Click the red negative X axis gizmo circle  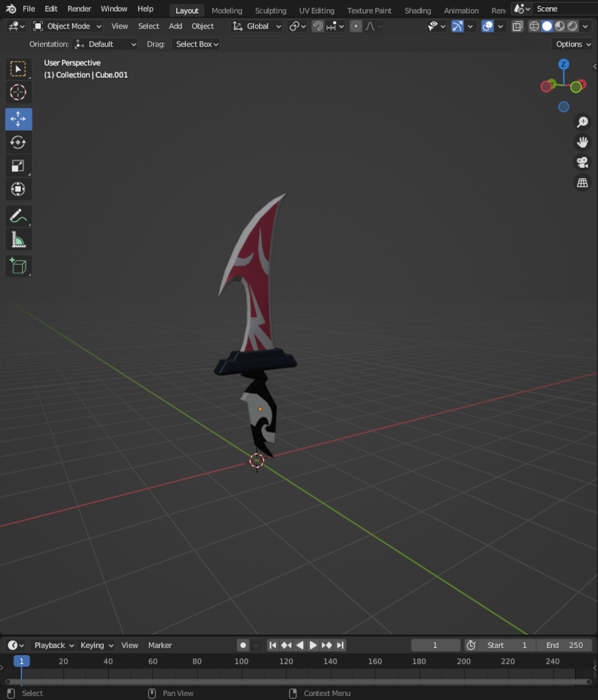point(546,87)
